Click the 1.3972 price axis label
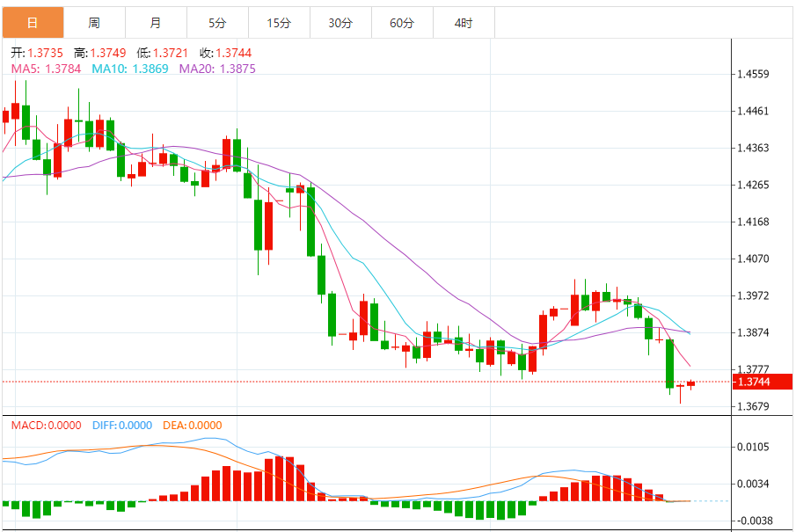796x532 pixels. [x=754, y=295]
